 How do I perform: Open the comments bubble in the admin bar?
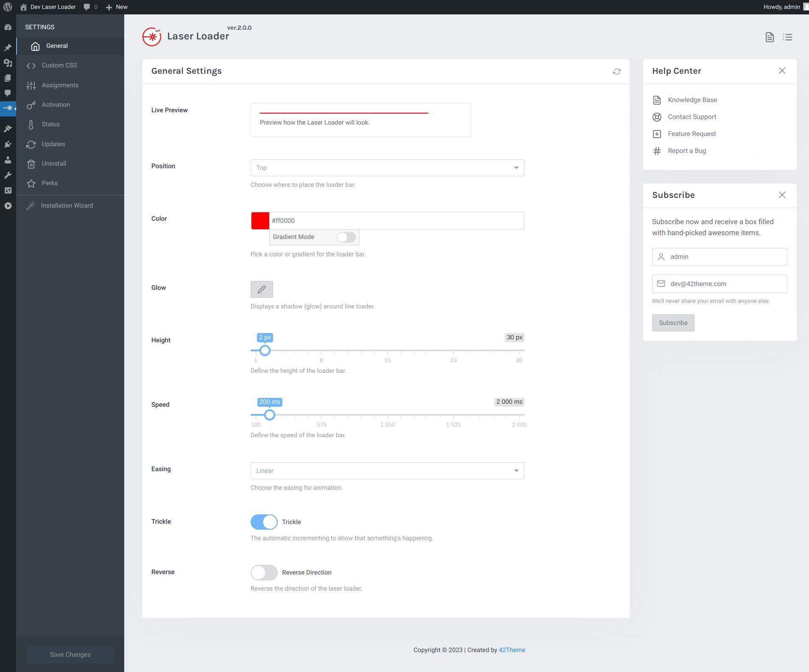click(x=90, y=7)
